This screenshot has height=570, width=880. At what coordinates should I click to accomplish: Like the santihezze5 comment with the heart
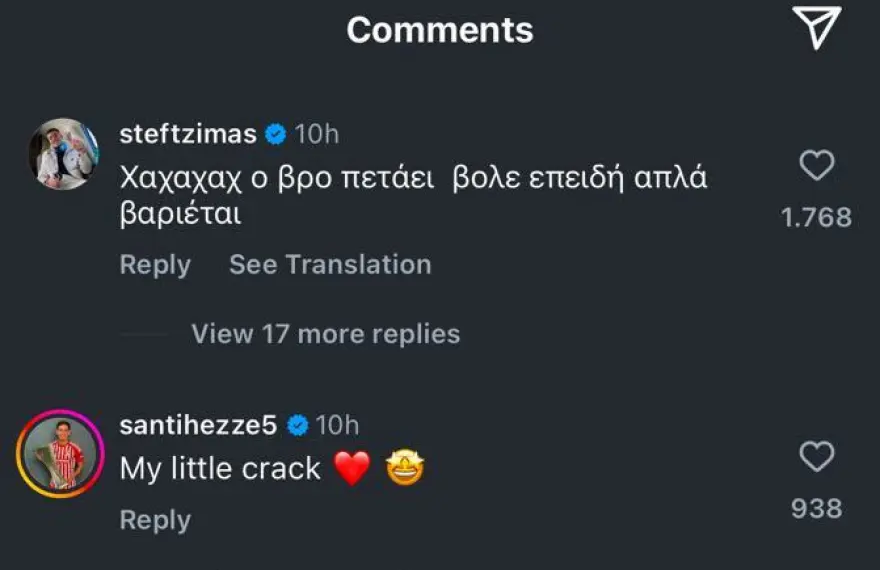(817, 458)
